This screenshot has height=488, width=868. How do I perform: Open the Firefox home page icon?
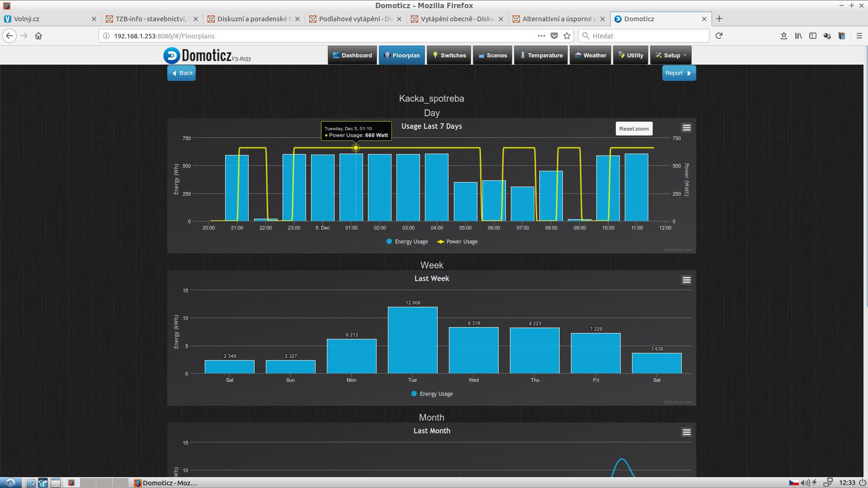point(38,36)
